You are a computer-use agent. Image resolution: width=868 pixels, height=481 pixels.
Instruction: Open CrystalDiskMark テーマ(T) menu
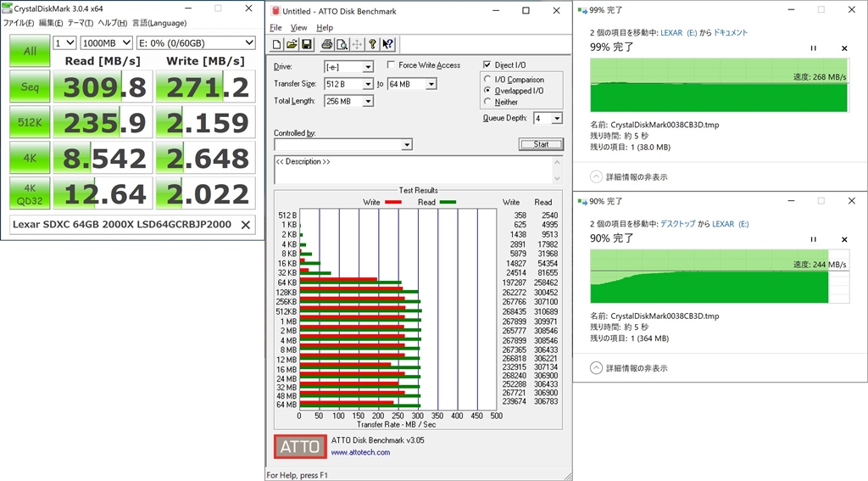click(81, 23)
